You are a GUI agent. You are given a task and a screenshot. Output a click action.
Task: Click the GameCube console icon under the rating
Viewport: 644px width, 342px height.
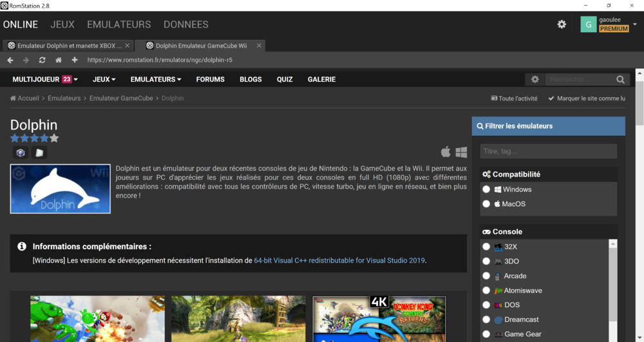coord(21,153)
